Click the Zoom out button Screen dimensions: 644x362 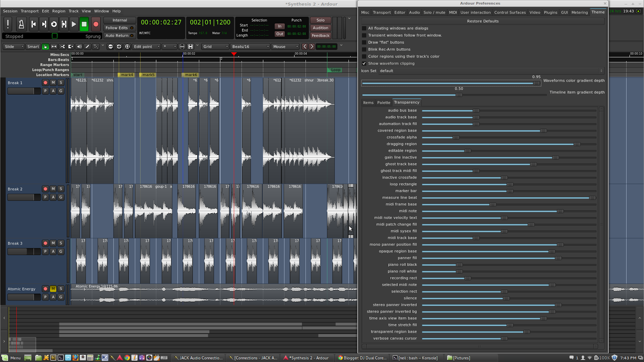coord(110,47)
